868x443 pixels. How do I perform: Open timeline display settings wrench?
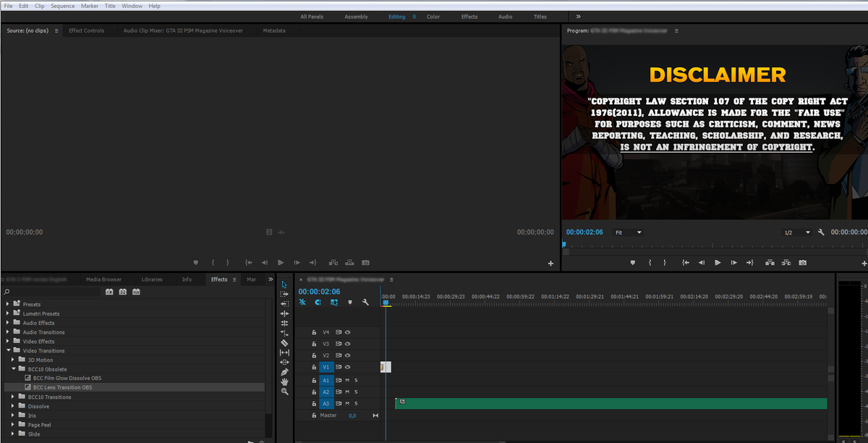tap(365, 302)
